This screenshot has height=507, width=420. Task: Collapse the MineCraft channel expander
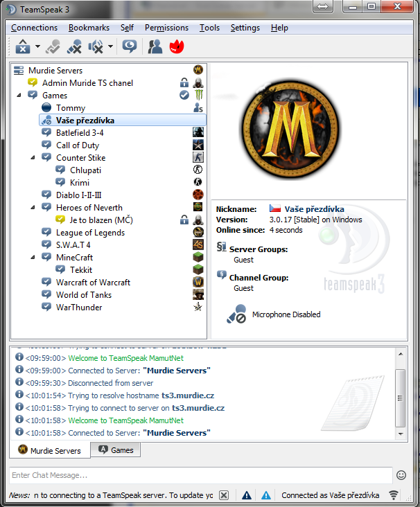[x=33, y=258]
